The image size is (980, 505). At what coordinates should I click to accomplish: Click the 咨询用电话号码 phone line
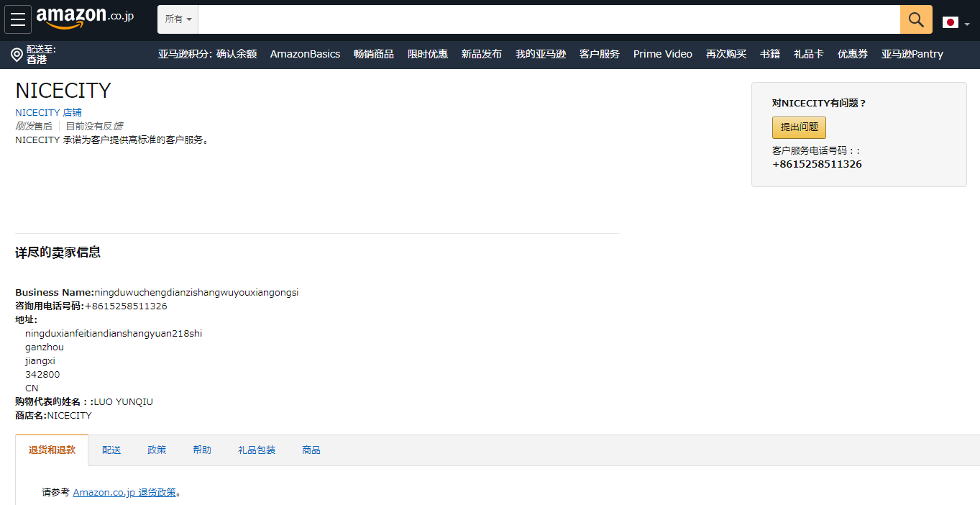91,306
